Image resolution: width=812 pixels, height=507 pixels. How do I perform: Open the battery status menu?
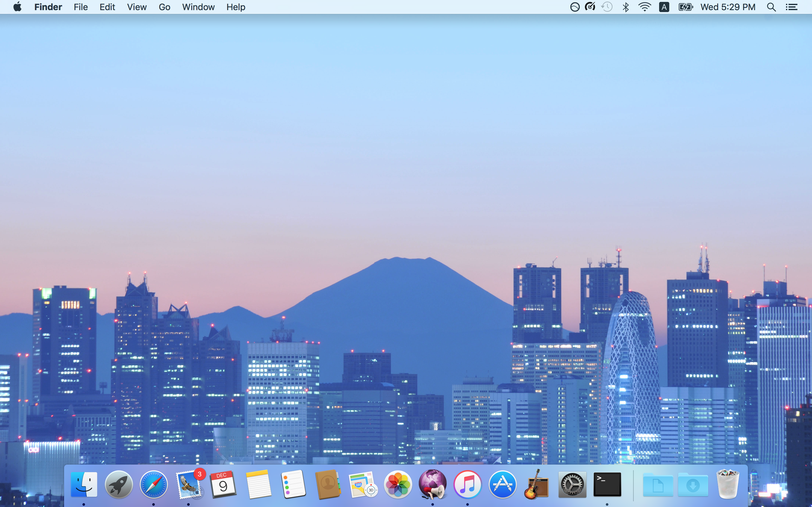685,7
